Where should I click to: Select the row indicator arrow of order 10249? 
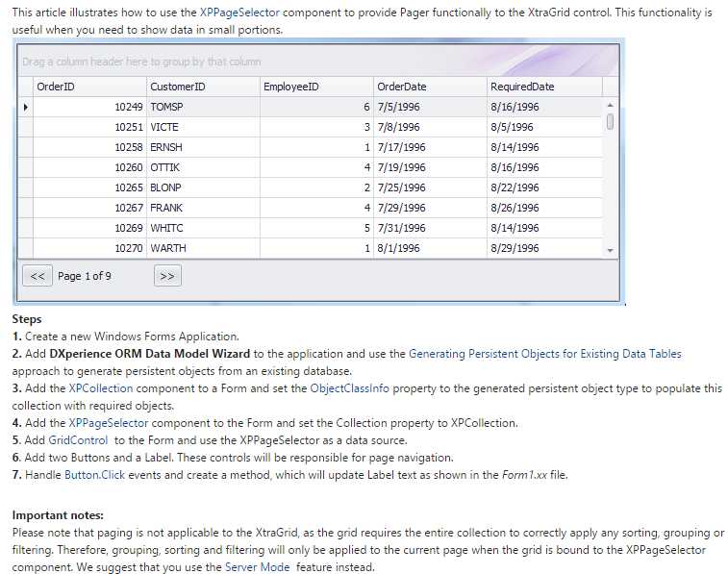click(x=26, y=107)
